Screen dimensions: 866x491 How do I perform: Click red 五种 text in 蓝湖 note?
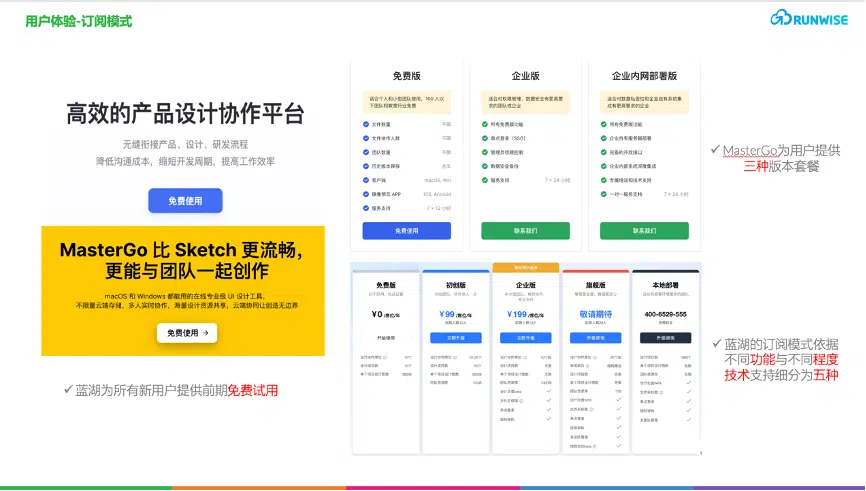[x=826, y=375]
